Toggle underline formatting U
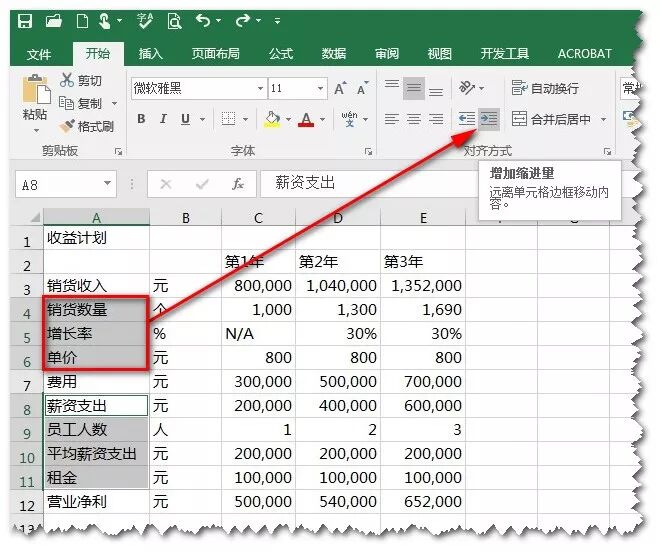Image resolution: width=660 pixels, height=552 pixels. point(185,119)
